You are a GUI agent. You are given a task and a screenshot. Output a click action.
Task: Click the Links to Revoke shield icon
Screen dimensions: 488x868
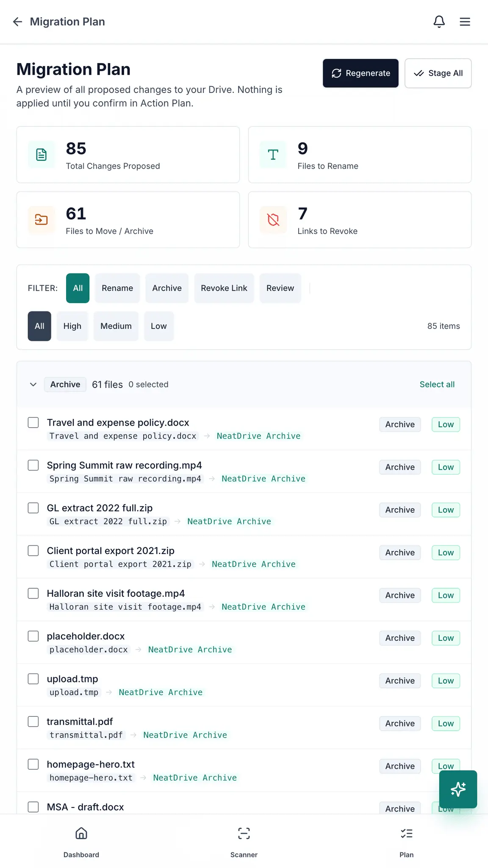click(x=273, y=220)
